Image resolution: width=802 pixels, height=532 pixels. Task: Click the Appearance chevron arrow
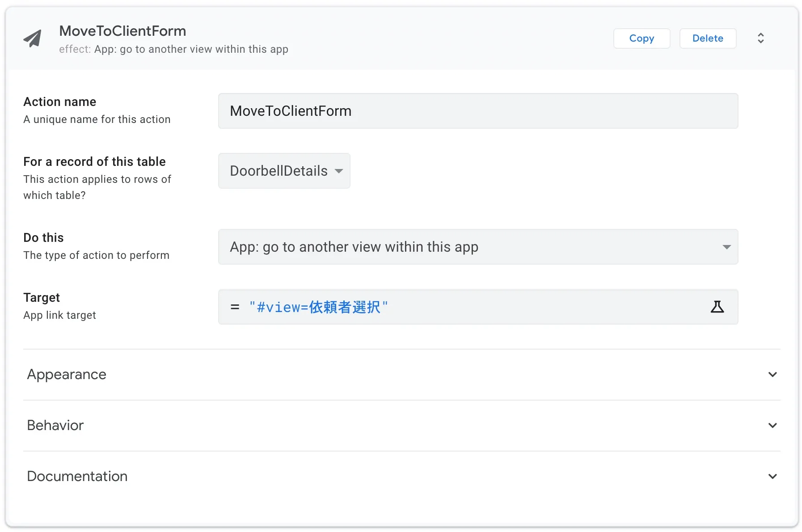tap(772, 375)
